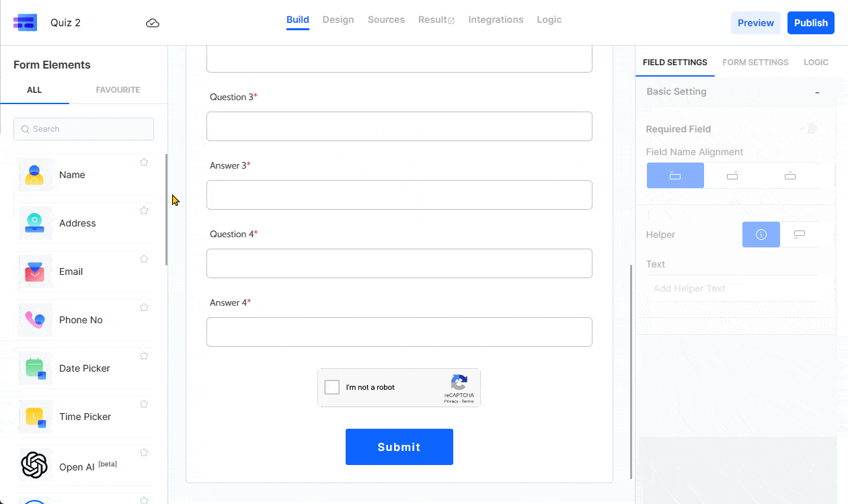Click the Publish button
848x504 pixels.
click(x=810, y=22)
